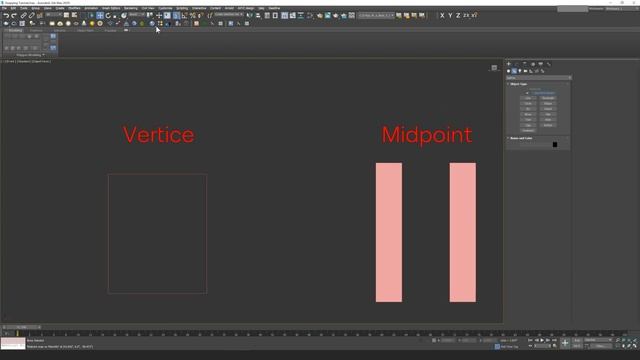This screenshot has width=640, height=360.
Task: Select the Cameras category in Create panel
Action: coord(525,71)
